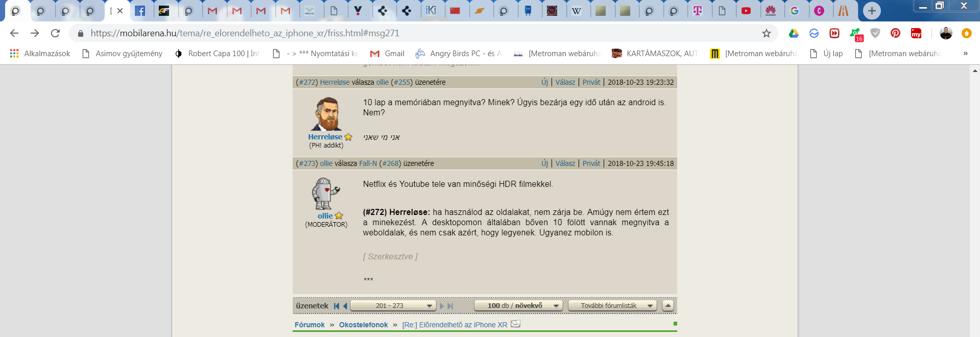Open Robert Capa 100 bookmark
Viewport: 980px width, 337px height.
click(217, 53)
